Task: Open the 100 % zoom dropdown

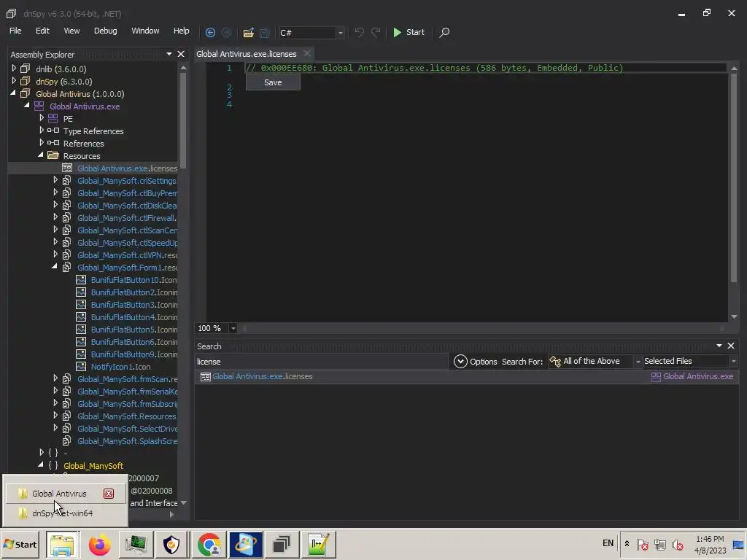Action: click(233, 328)
